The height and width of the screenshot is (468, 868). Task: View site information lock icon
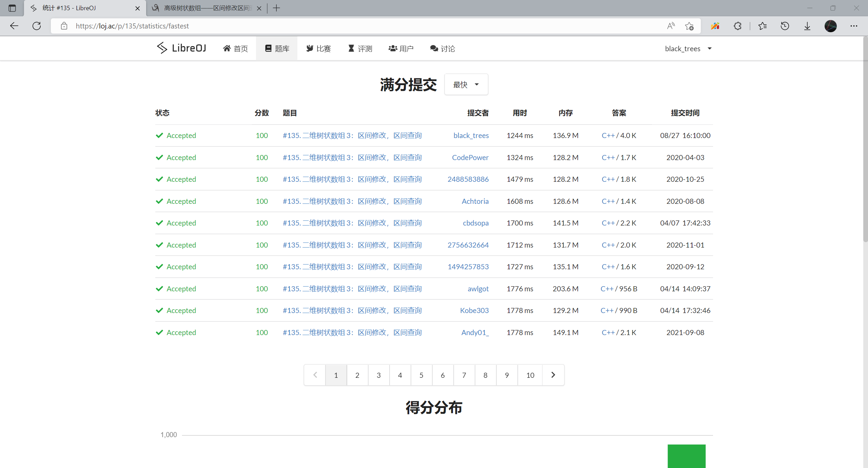click(x=64, y=26)
